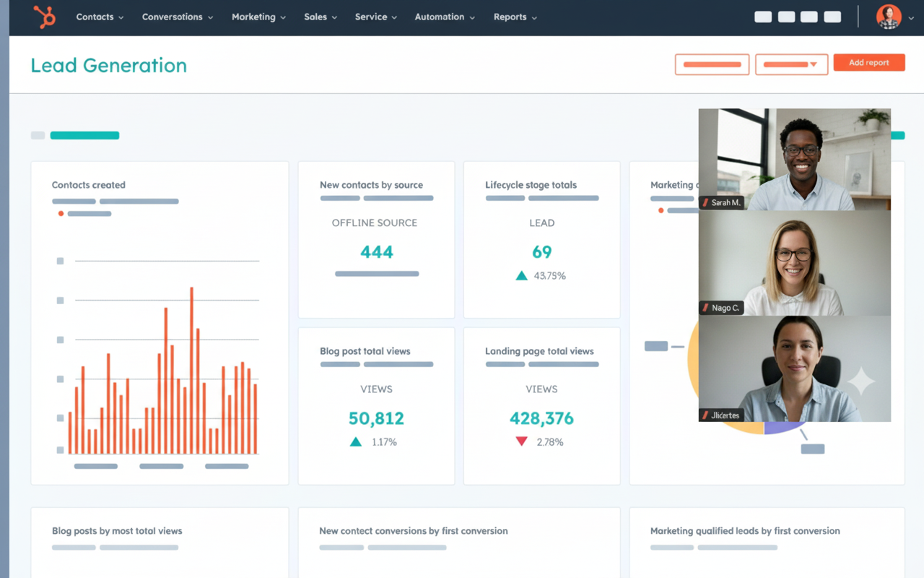Select the Nago C. video thumbnail
The width and height of the screenshot is (924, 578).
[794, 263]
